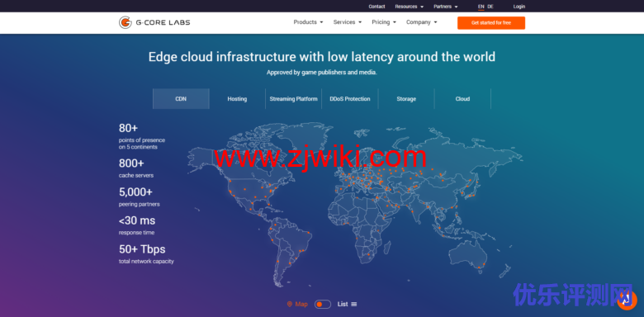The width and height of the screenshot is (644, 317).
Task: Switch to the Storage tab
Action: pos(406,99)
